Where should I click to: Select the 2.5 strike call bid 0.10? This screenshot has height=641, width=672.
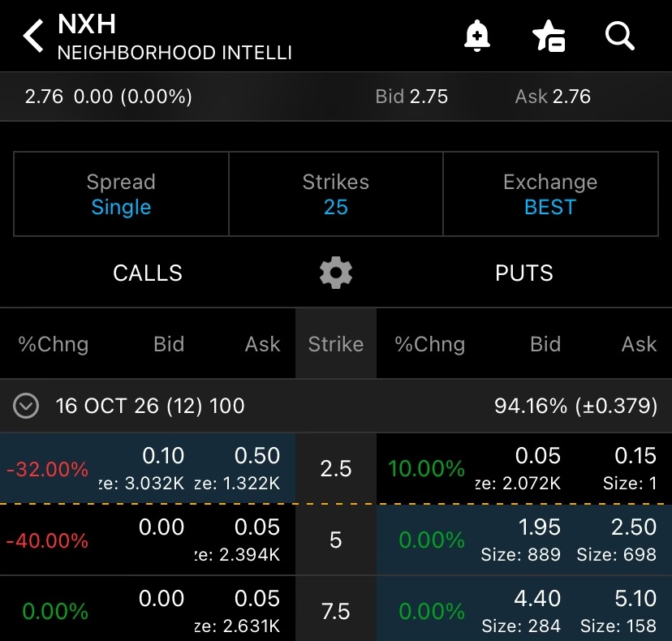142,468
